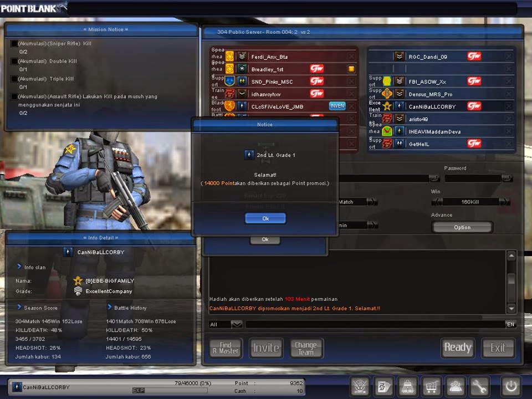Check the Akumulasi Sniper Rifle Kill mission
The width and height of the screenshot is (532, 399).
point(14,43)
